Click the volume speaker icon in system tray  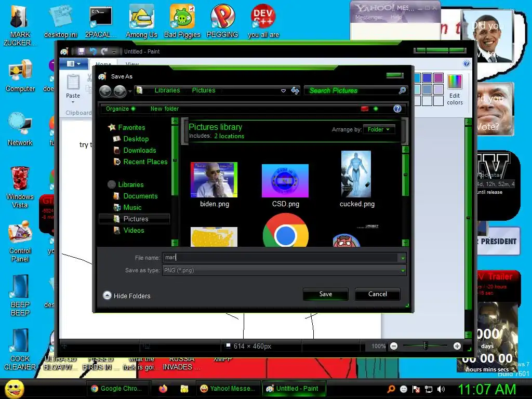tap(441, 389)
